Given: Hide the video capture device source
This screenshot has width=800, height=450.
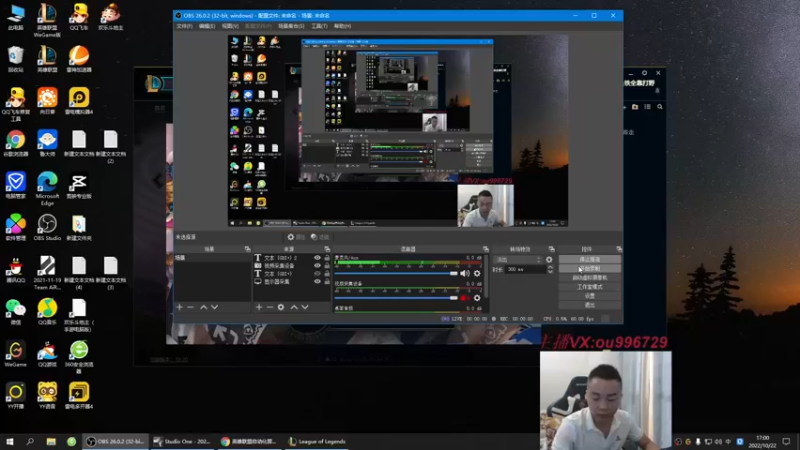Looking at the screenshot, I should [318, 266].
